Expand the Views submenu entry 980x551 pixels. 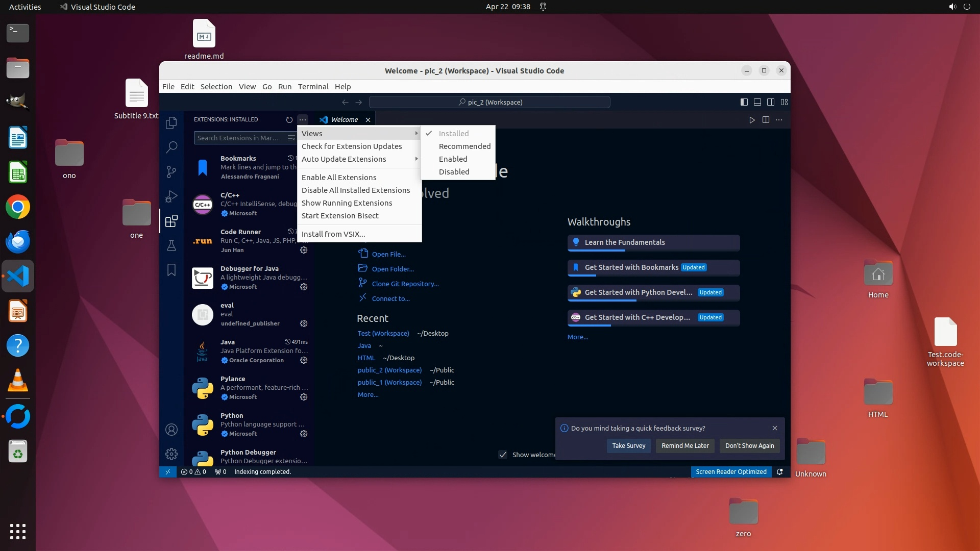359,133
